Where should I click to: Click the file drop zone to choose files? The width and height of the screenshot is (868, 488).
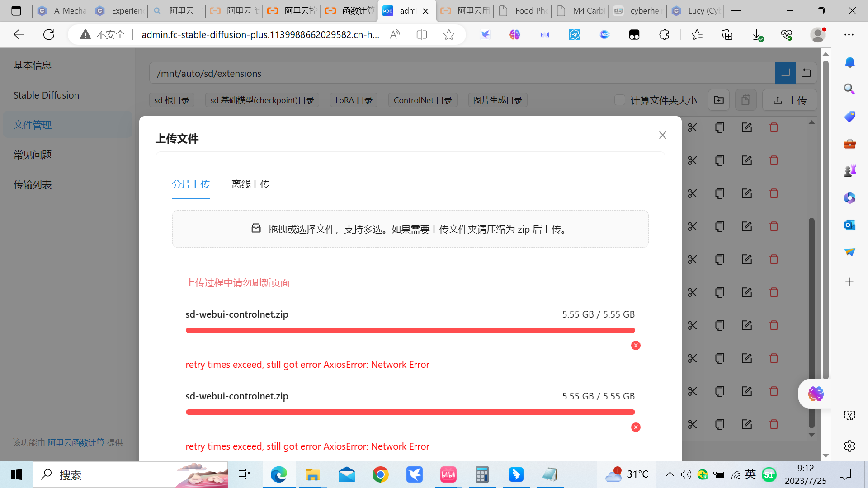click(410, 229)
